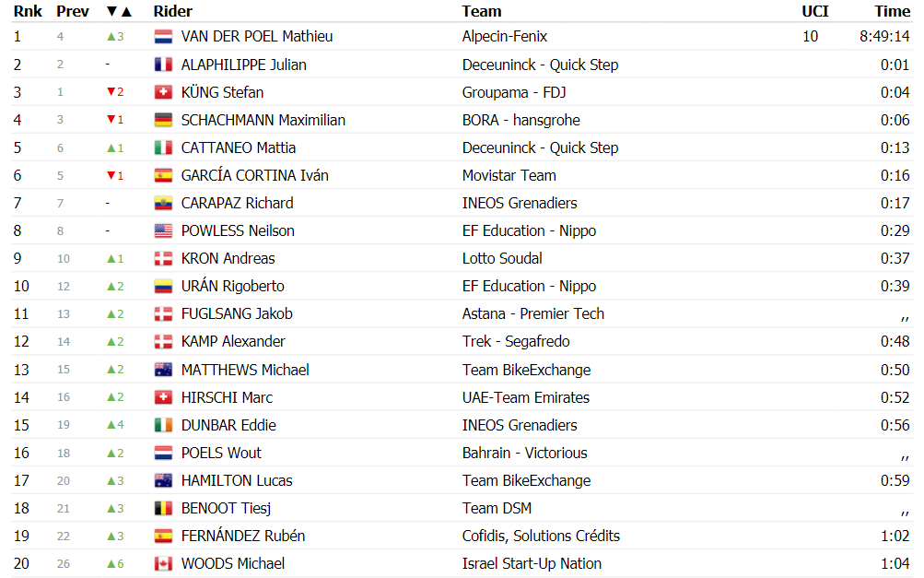Open the Deceuninck - Quick Step team for Alaphilippe

point(541,65)
